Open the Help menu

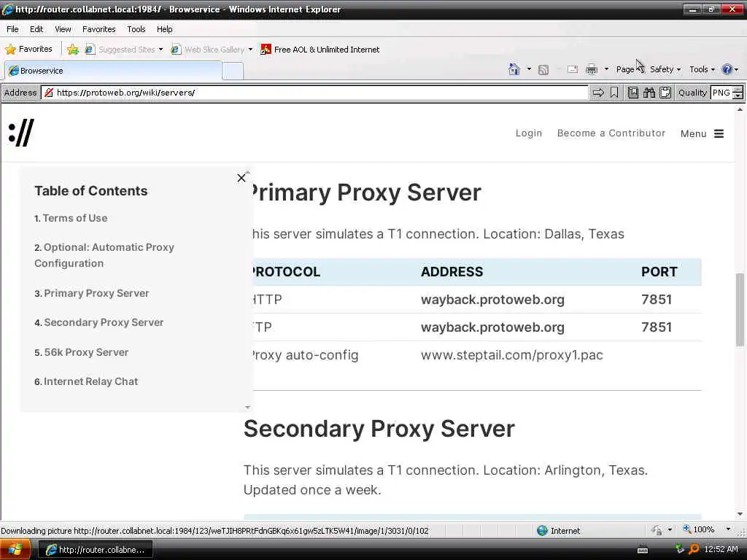click(x=164, y=29)
